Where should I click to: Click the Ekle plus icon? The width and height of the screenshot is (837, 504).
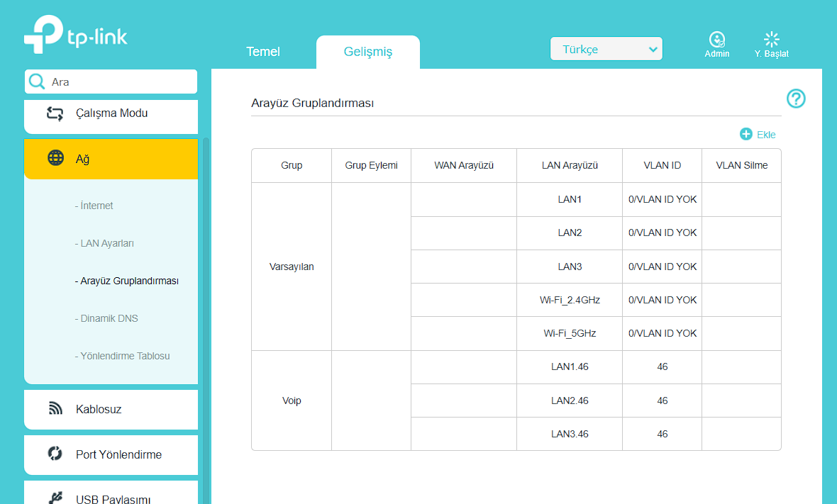coord(745,134)
